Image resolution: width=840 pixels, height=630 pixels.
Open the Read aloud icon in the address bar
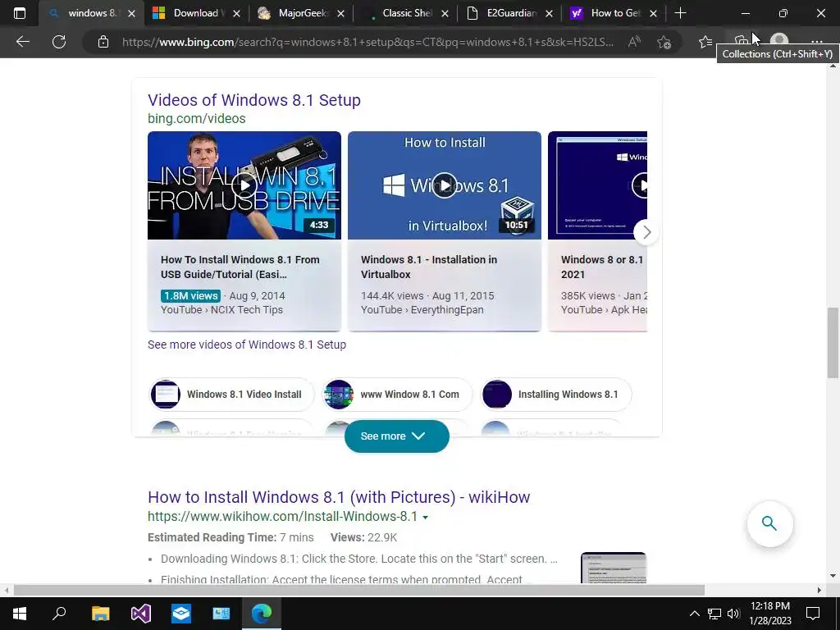click(x=634, y=42)
